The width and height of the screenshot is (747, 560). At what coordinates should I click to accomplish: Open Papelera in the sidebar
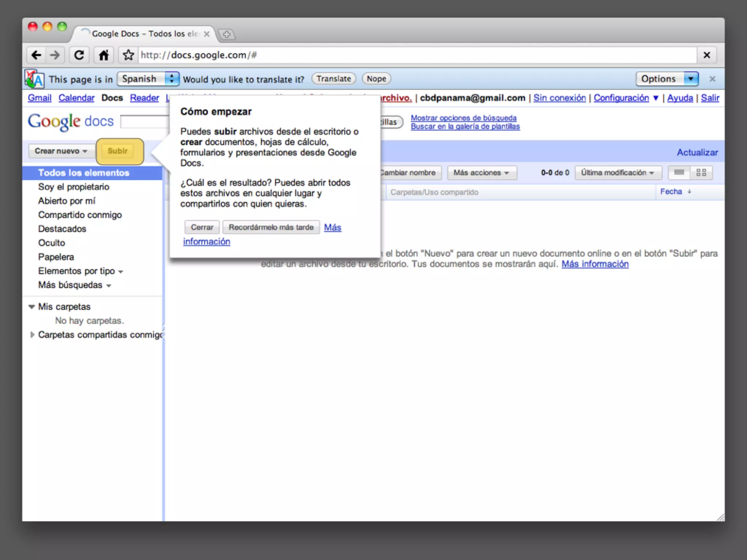(56, 257)
